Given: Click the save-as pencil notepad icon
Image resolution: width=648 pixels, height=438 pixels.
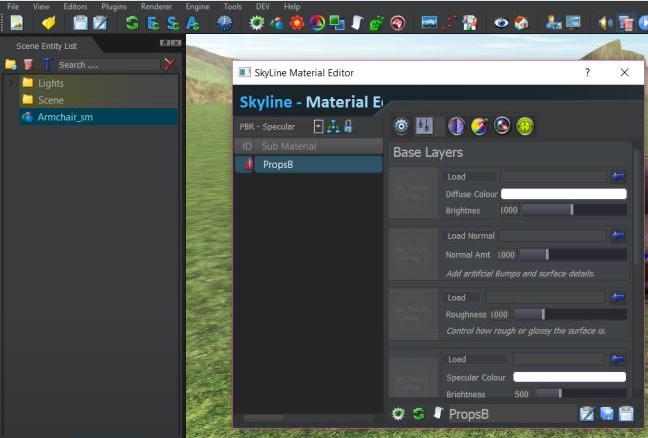Looking at the screenshot, I should [x=100, y=23].
